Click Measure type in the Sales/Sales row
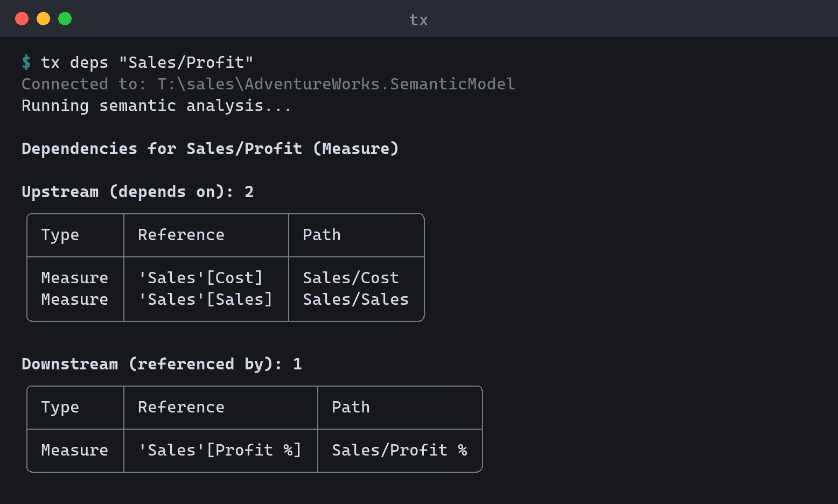This screenshot has width=838, height=504. (x=74, y=299)
